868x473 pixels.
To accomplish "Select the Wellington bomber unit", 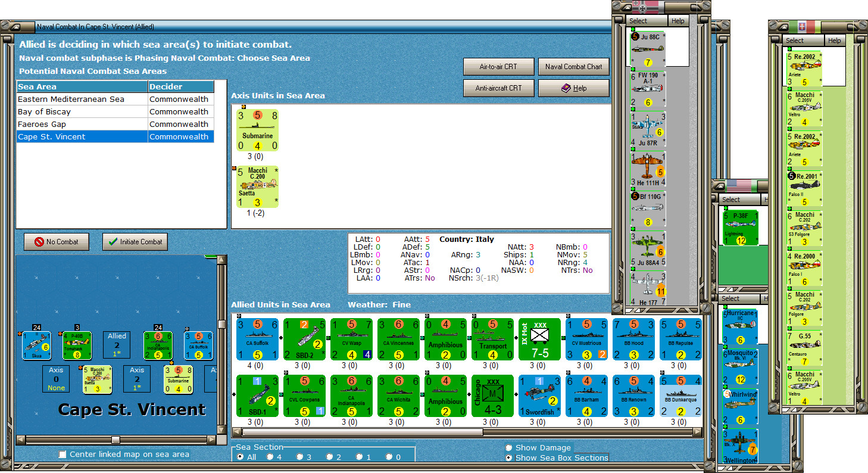I will pyautogui.click(x=741, y=446).
